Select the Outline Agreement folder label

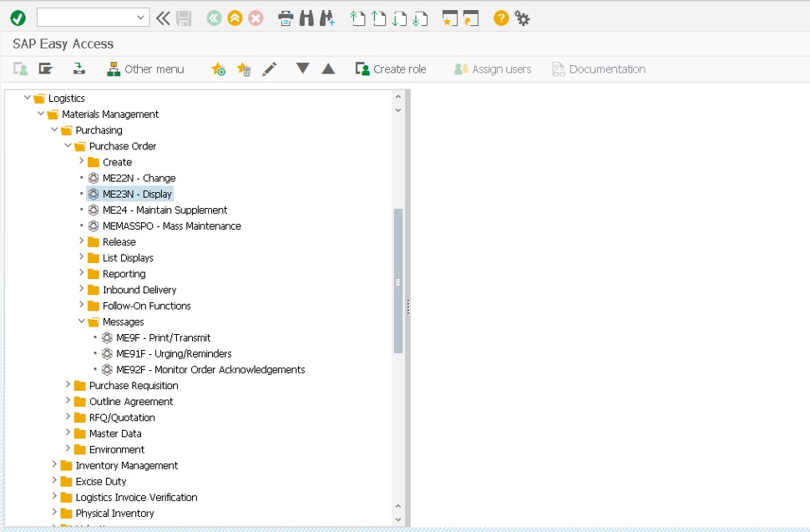[x=131, y=402]
